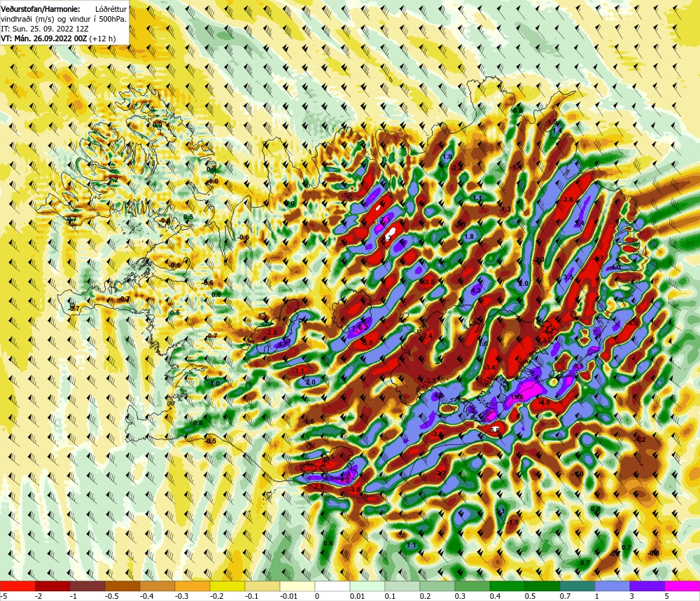Select the "-3.8" value on the map

[568, 200]
